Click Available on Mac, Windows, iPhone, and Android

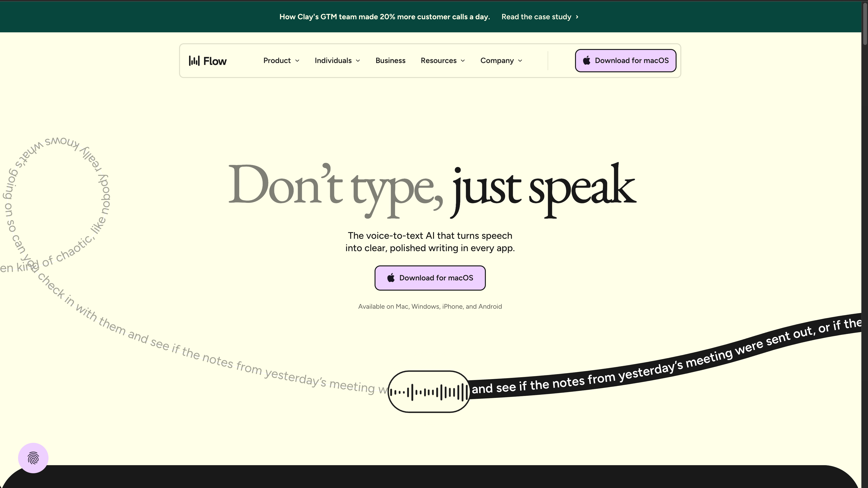coord(430,306)
